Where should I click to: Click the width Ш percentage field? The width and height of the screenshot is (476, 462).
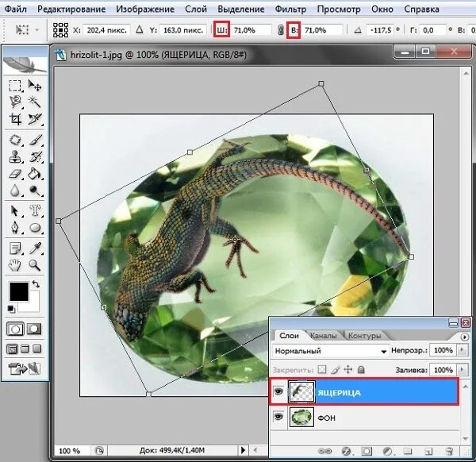pyautogui.click(x=251, y=30)
